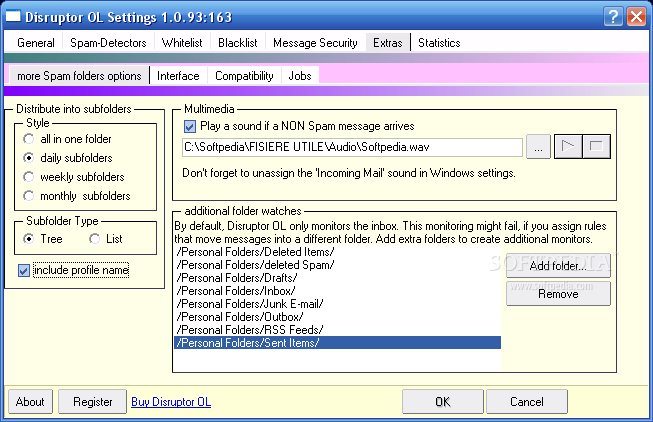Image resolution: width=653 pixels, height=422 pixels.
Task: Play the selected sound file
Action: tap(568, 147)
